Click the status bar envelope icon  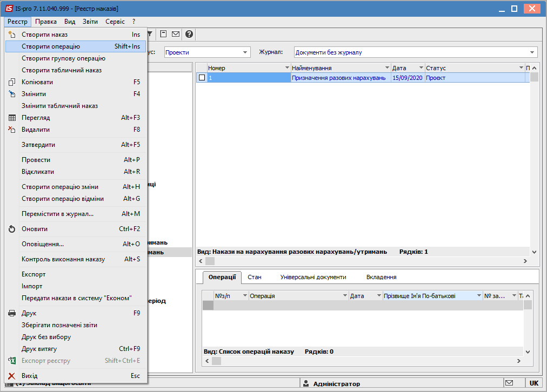point(509,383)
